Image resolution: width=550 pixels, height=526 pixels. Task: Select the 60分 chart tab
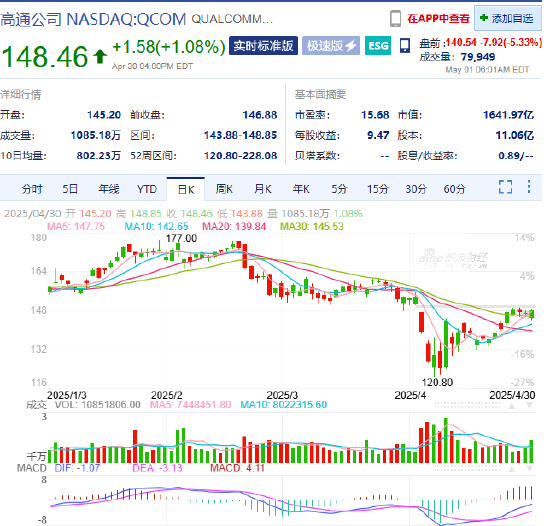coord(454,189)
